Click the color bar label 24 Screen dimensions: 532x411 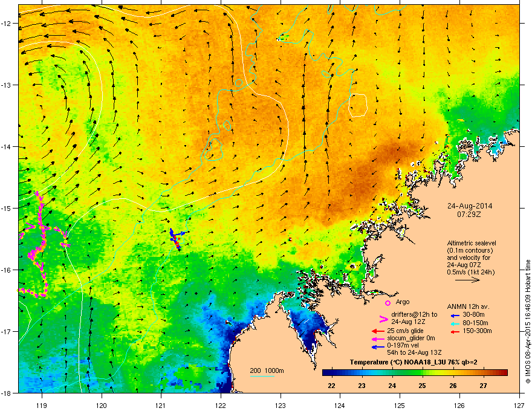pos(392,386)
